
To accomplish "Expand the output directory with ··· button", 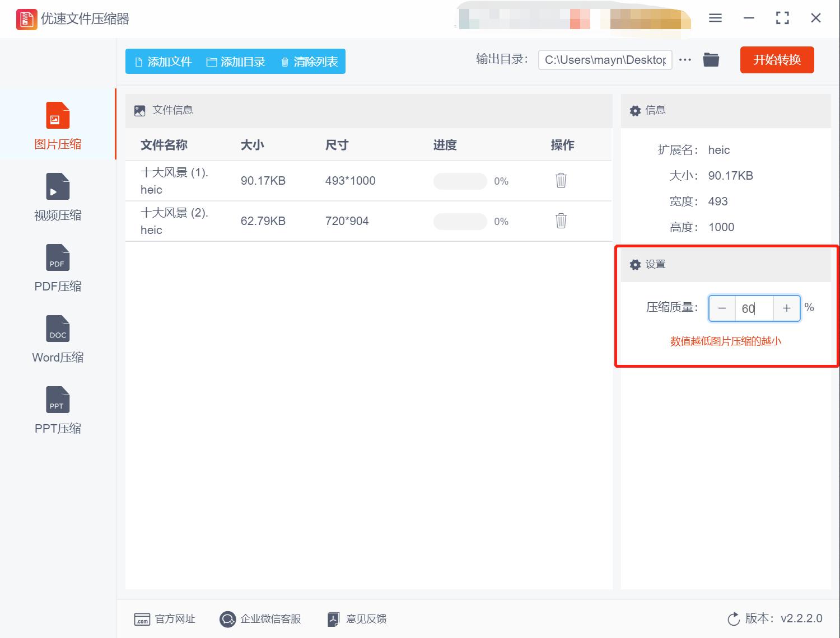I will (685, 59).
